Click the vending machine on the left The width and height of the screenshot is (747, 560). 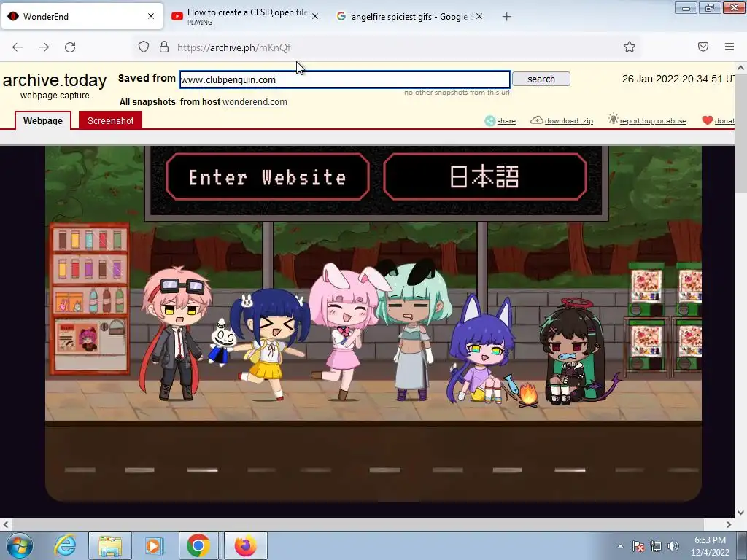90,298
